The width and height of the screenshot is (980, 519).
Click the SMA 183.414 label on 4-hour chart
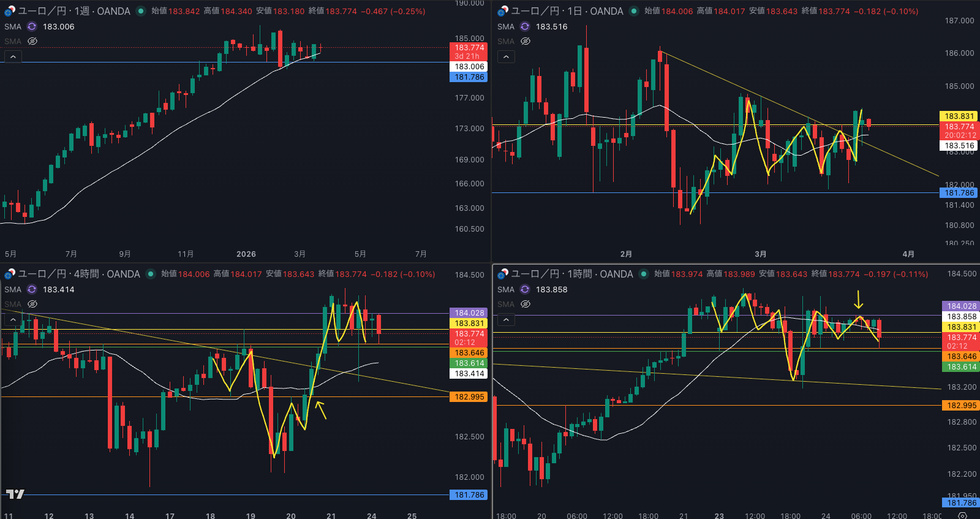coord(58,289)
